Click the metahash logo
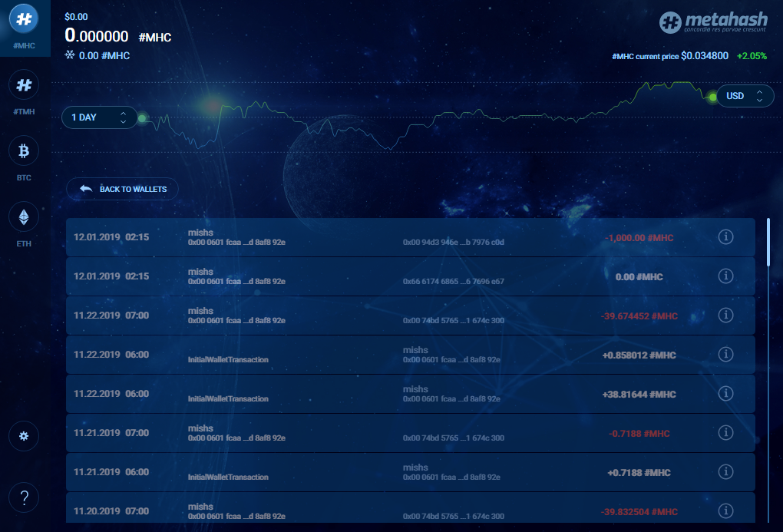Screen dimensions: 783x532 tap(713, 22)
